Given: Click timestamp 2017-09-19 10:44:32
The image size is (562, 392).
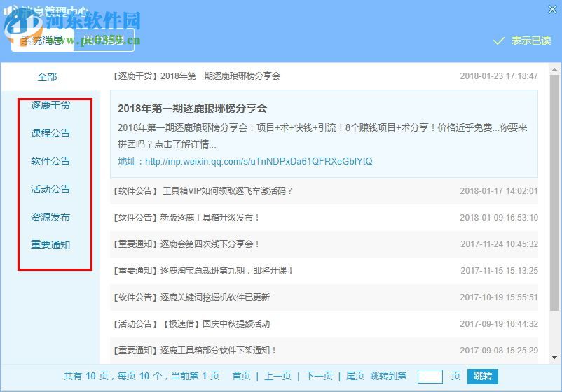Looking at the screenshot, I should click(x=499, y=324).
